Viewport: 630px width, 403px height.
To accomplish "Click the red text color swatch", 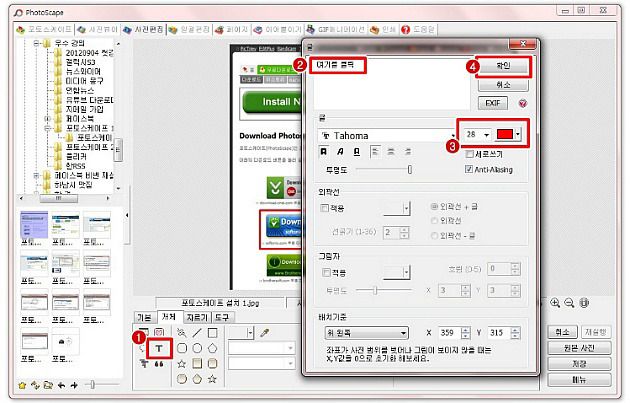I will click(x=505, y=134).
